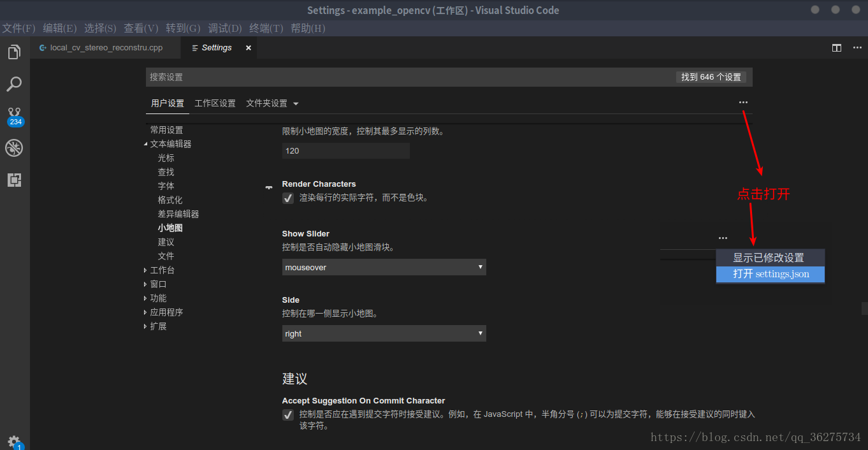Open the Show Slider mouseover dropdown
868x450 pixels.
tap(384, 267)
